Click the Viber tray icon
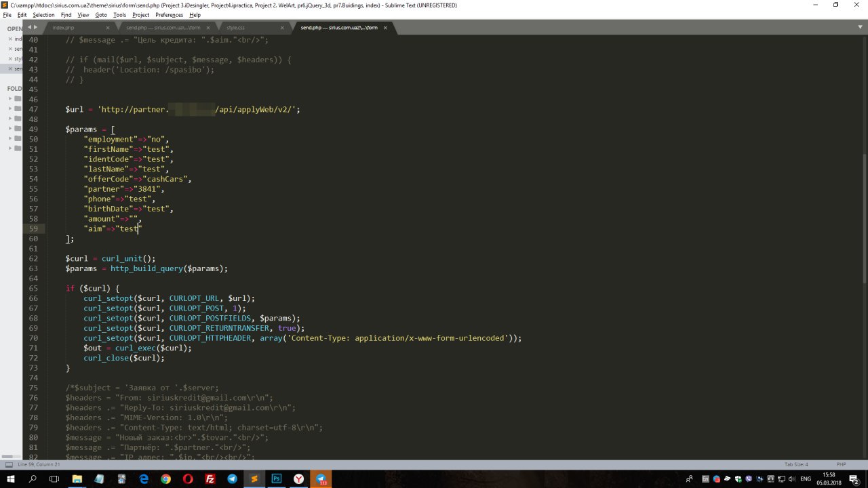868x488 pixels. [x=748, y=479]
